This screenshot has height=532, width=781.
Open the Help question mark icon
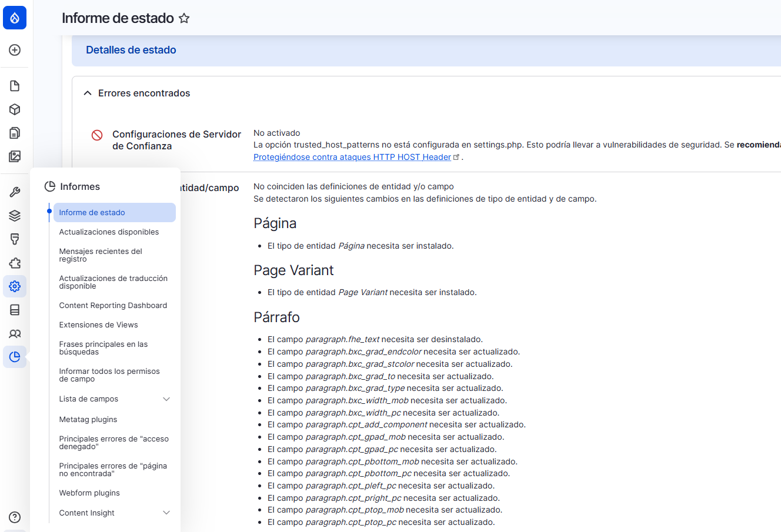14,517
